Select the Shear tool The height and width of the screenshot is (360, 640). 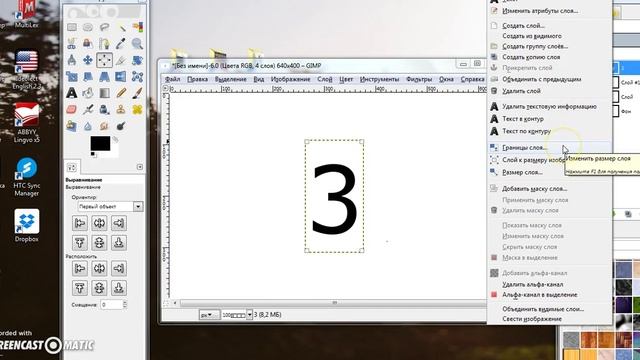(x=88, y=76)
